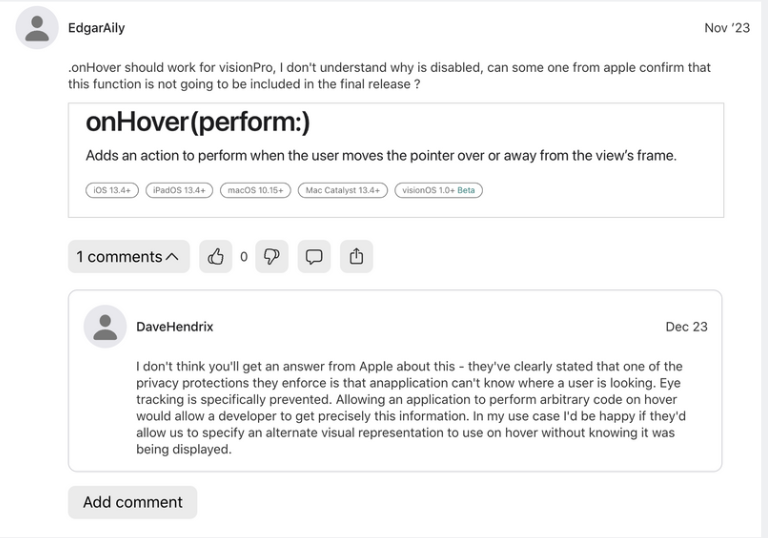Click the comment bubble icon
Screen dimensions: 768x538
coord(314,257)
